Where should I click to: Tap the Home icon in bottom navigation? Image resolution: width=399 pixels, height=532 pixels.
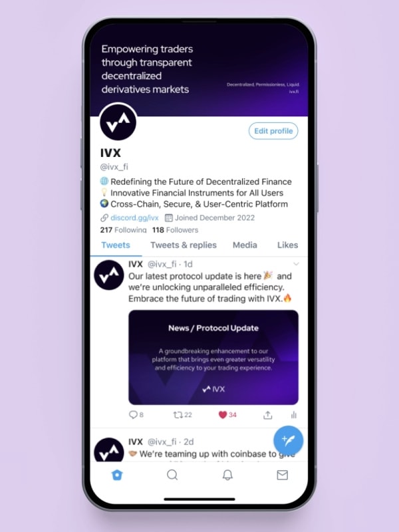click(x=117, y=475)
